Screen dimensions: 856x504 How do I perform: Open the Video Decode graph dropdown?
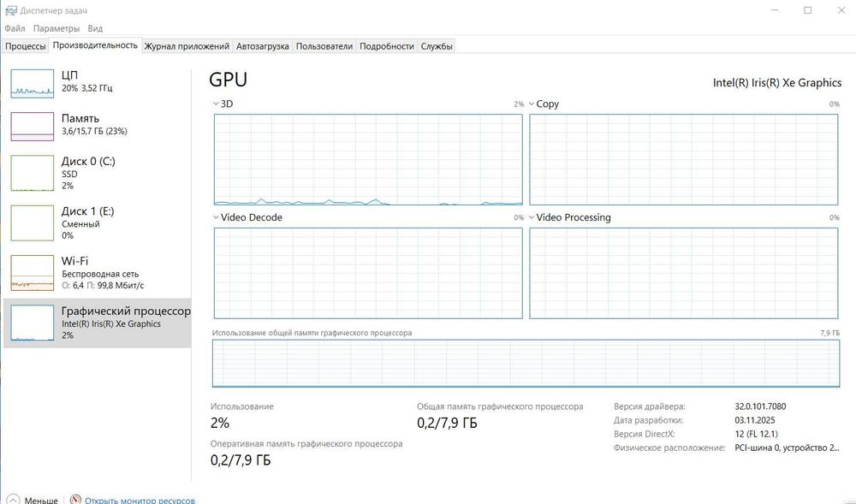tap(216, 217)
